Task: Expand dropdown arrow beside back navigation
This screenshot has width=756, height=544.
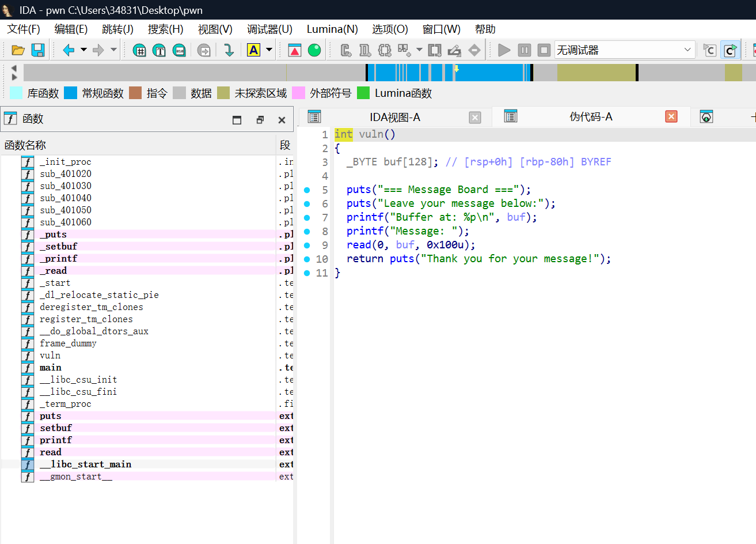Action: coord(83,50)
